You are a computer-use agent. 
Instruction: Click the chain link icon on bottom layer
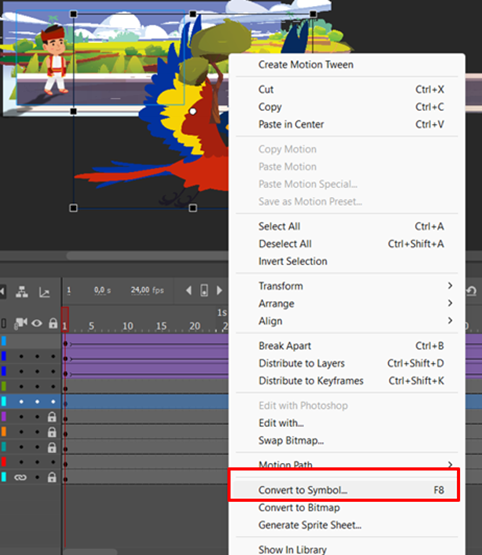click(20, 477)
